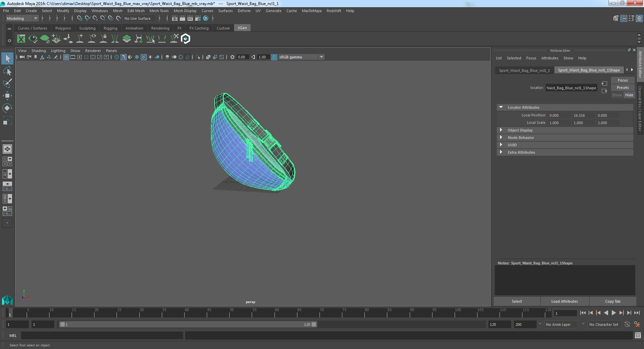
Task: Open the script editor icon
Action: (638, 335)
